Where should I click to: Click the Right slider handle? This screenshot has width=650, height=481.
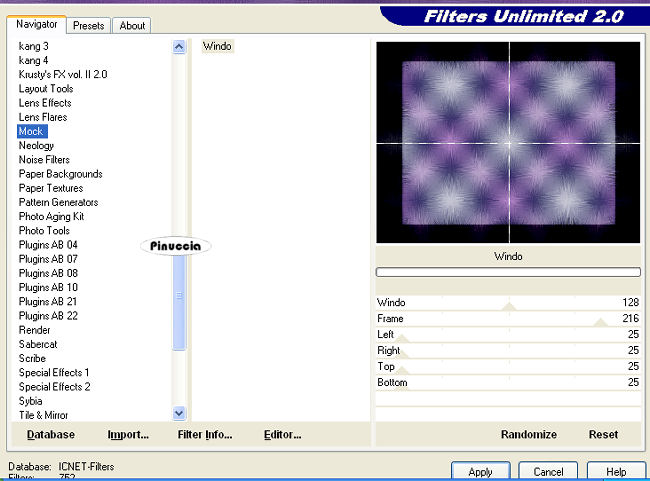[402, 355]
